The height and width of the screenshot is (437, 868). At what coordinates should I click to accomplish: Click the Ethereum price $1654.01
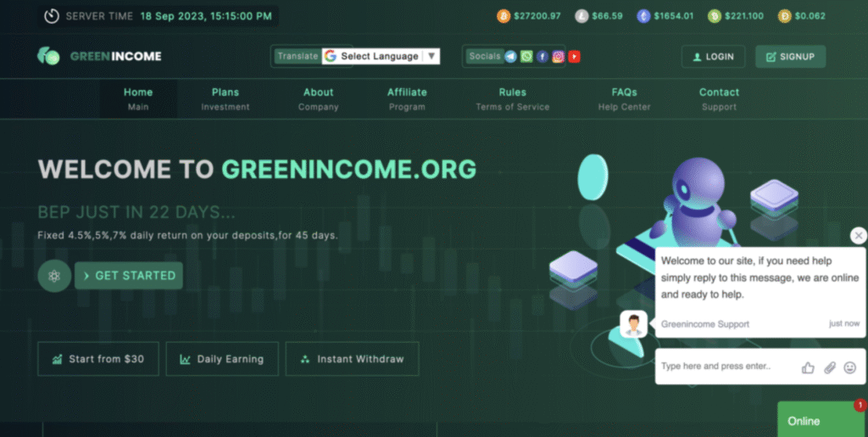pos(673,16)
